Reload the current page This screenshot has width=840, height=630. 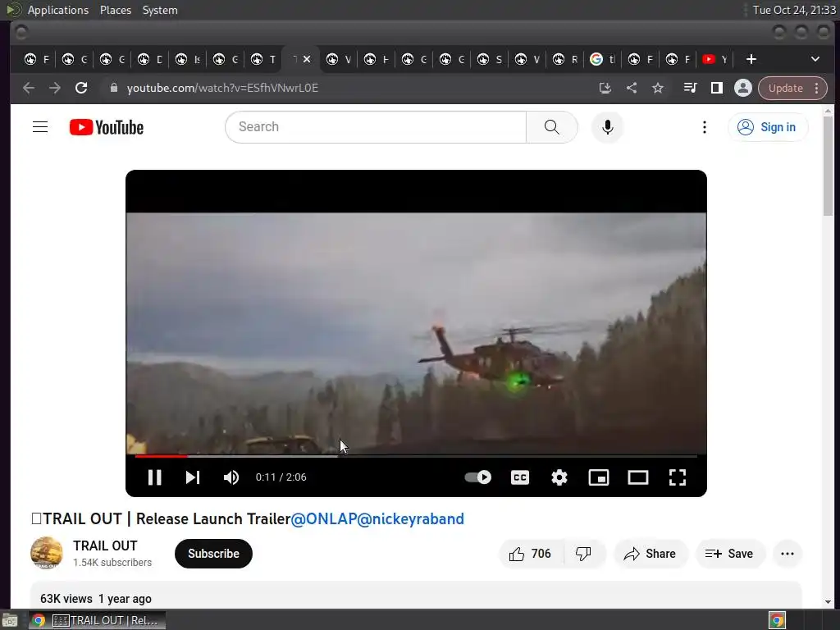(81, 88)
